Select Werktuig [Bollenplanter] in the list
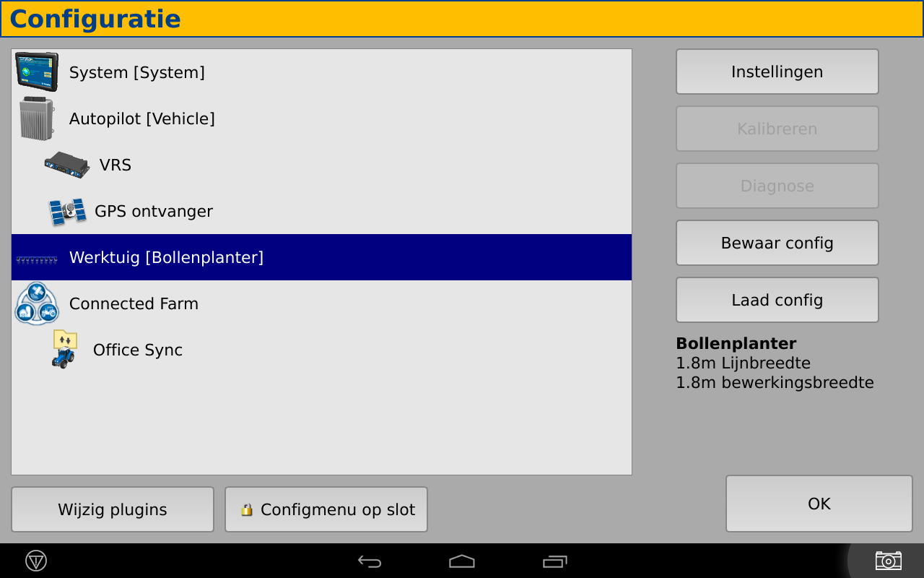The image size is (924, 578). tap(166, 257)
